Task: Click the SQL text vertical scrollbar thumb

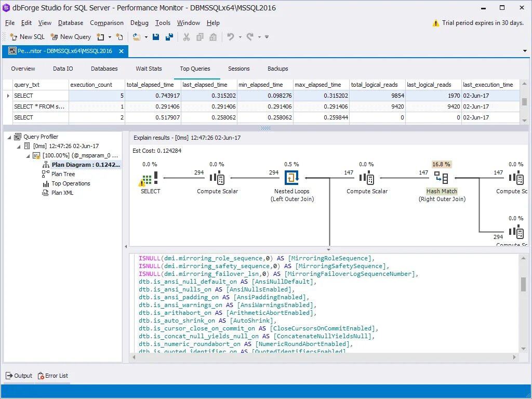Action: (523, 284)
